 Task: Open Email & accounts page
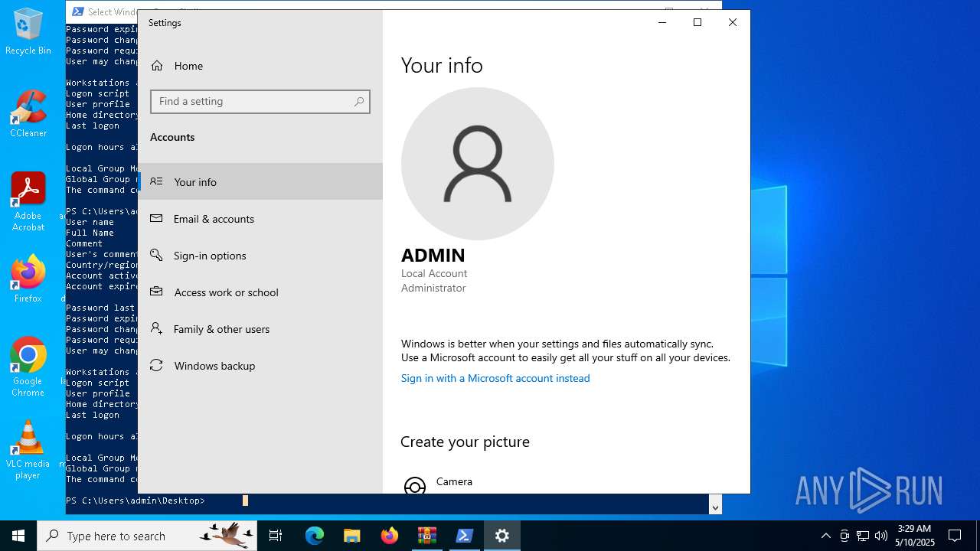click(x=260, y=219)
